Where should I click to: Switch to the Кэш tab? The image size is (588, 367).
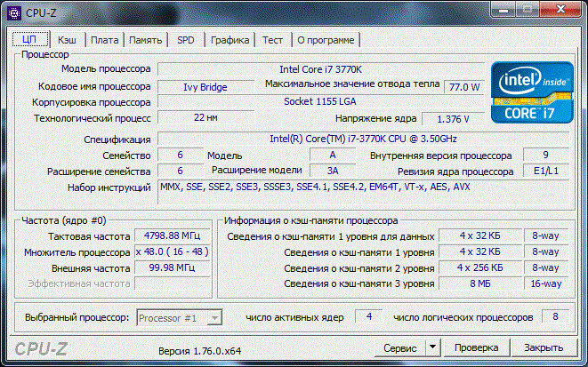(x=67, y=40)
